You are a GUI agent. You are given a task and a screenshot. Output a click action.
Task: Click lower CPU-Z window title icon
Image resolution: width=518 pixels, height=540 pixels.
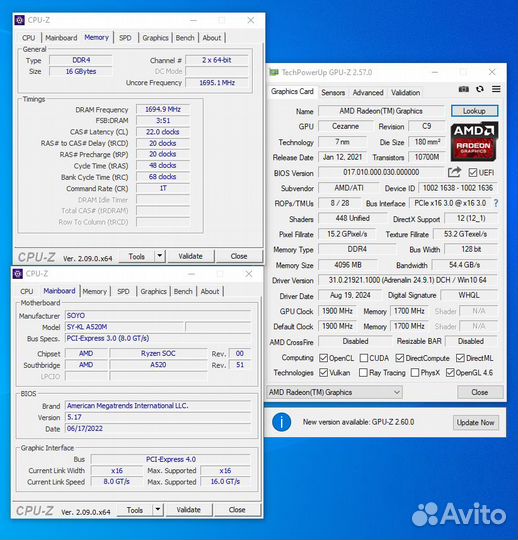(x=18, y=274)
